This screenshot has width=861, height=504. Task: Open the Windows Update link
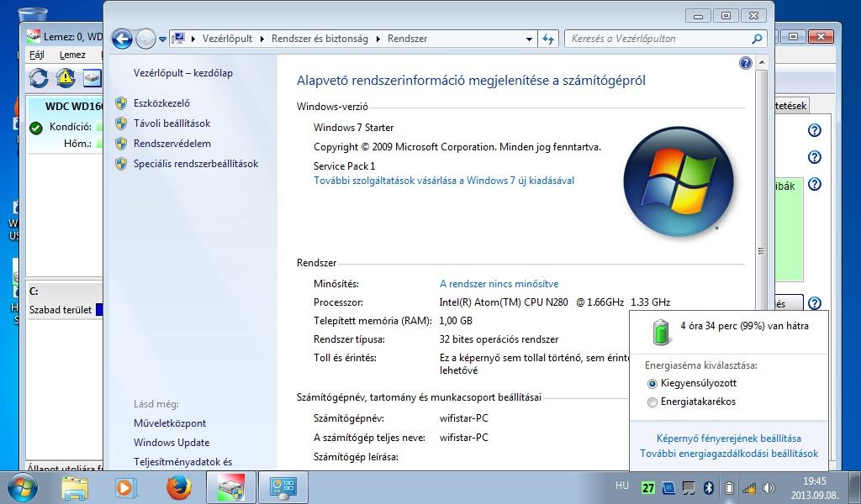172,443
